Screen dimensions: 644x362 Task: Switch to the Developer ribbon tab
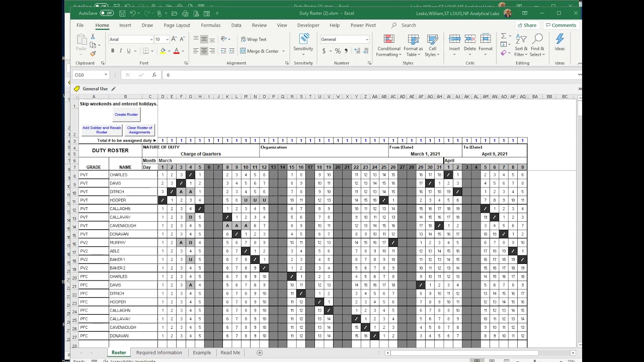click(308, 25)
